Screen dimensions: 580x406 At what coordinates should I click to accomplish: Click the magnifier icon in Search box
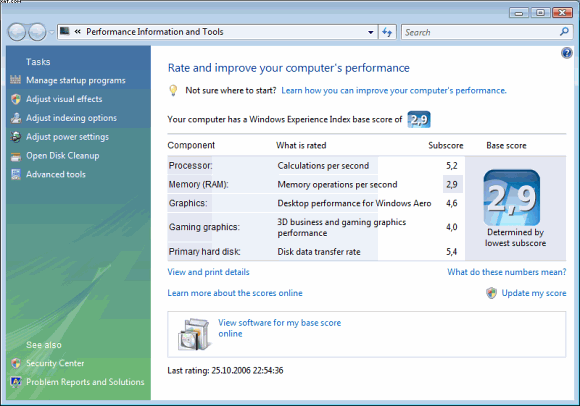pos(564,32)
